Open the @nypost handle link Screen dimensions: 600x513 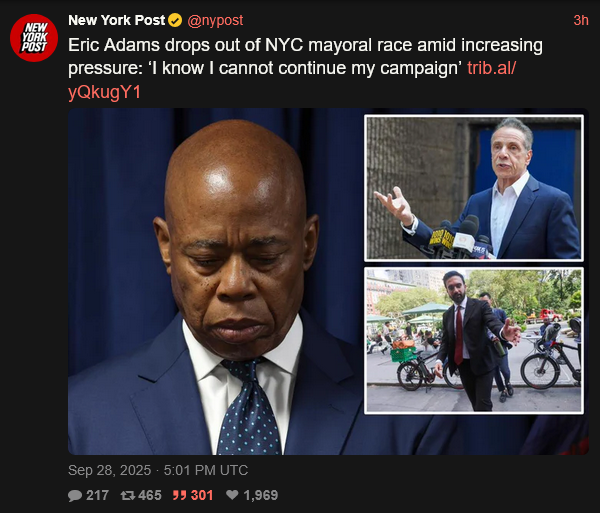[x=215, y=20]
